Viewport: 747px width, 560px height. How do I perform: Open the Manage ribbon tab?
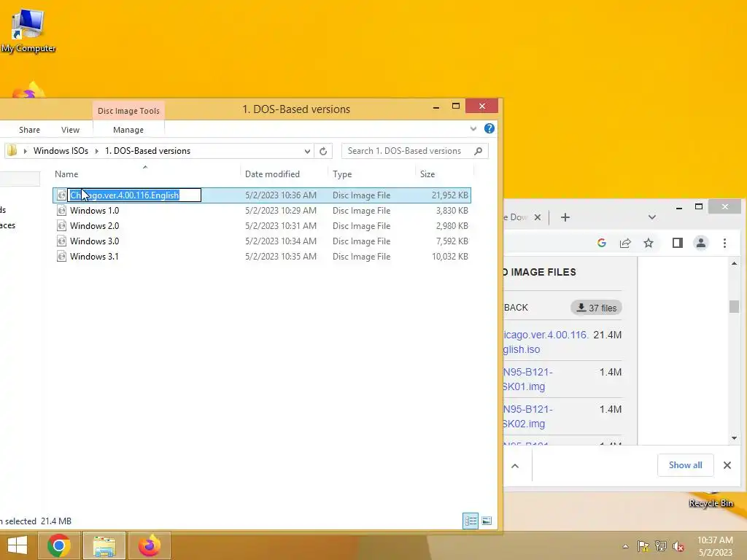128,130
